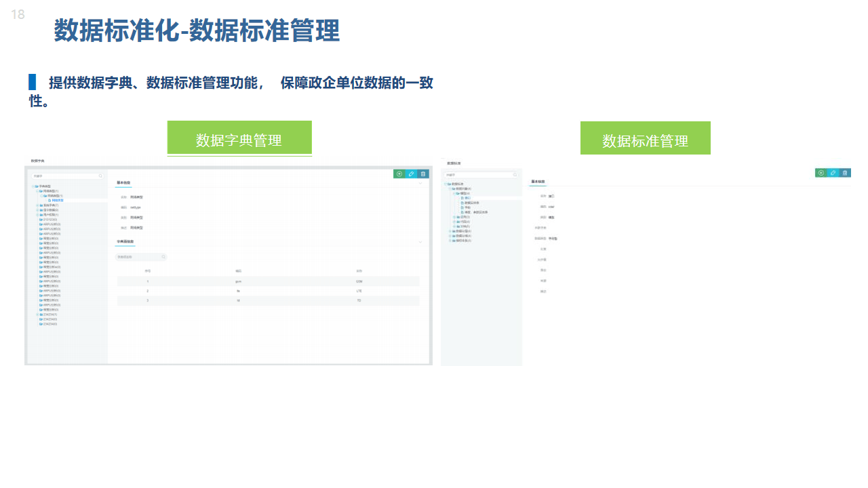
Task: Click the folder icon of 字典类型 root node
Action: point(37,186)
